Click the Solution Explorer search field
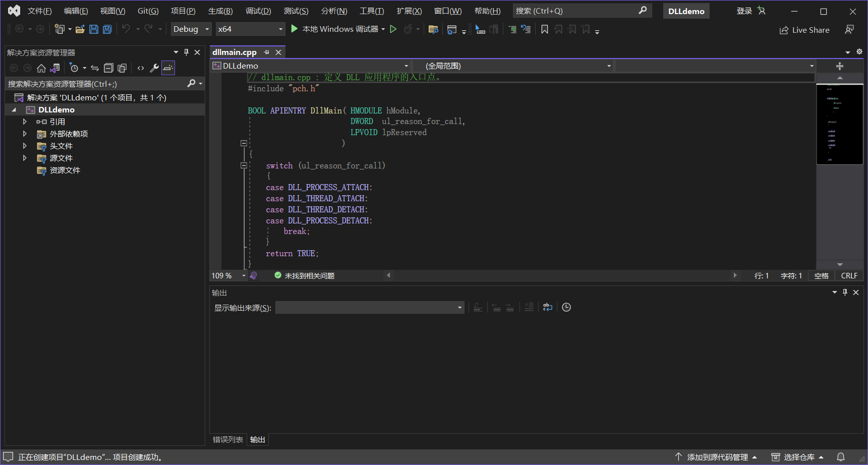Viewport: 868px width, 465px height. pyautogui.click(x=105, y=84)
